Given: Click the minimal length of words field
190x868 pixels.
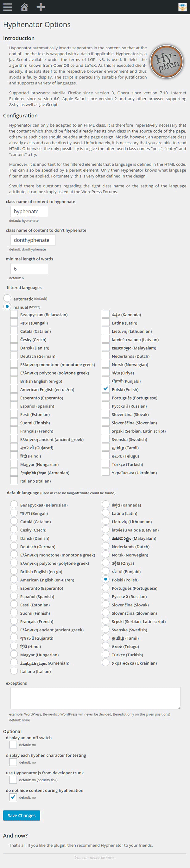Looking at the screenshot, I should [x=29, y=269].
